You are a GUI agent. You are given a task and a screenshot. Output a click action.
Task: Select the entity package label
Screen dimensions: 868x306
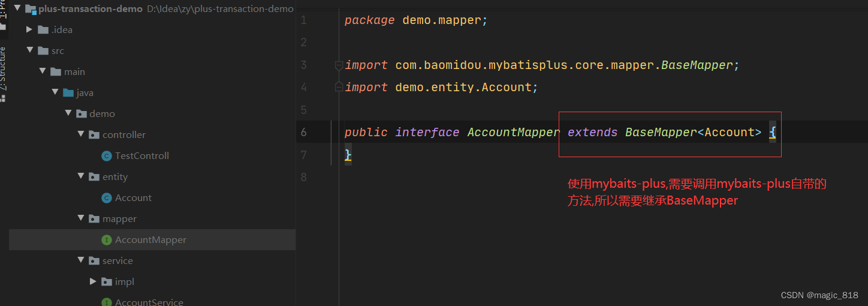tap(115, 176)
